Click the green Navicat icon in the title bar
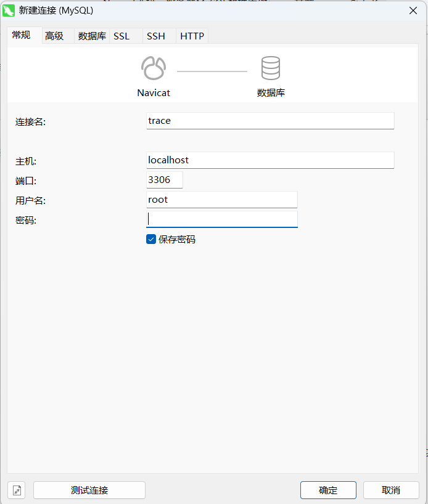428x504 pixels. 9,10
